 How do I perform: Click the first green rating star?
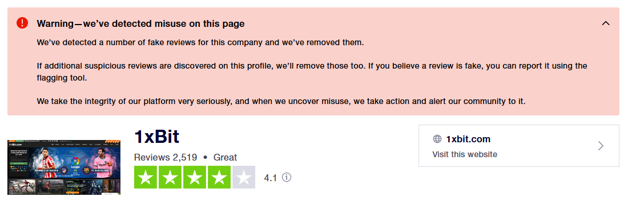tap(146, 177)
